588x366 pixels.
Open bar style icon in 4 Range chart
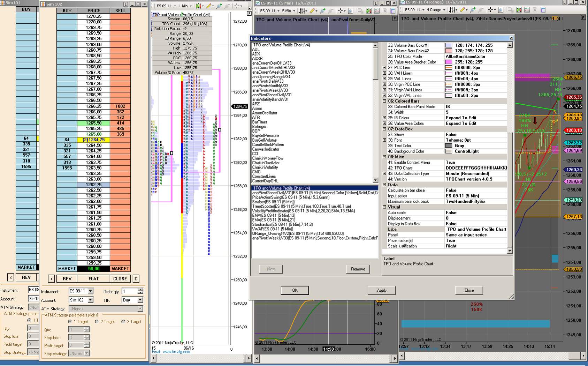[x=452, y=10]
